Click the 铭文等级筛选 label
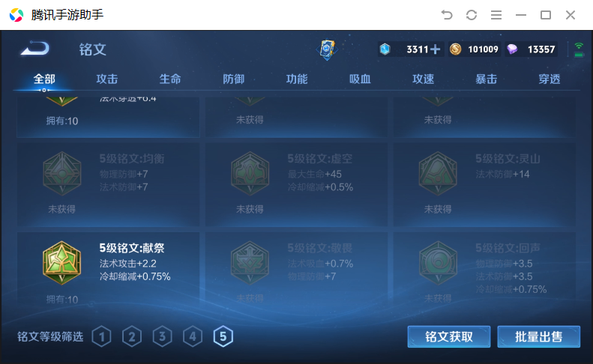The height and width of the screenshot is (364, 593). tap(50, 336)
